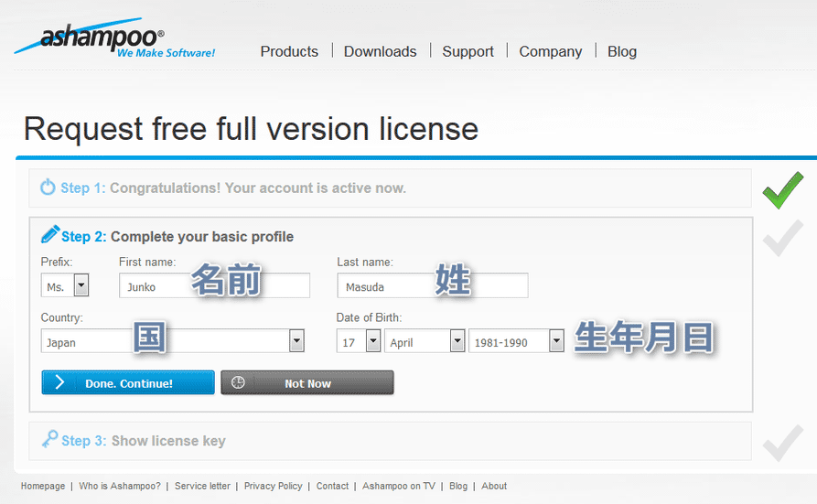The height and width of the screenshot is (504, 817).
Task: Click the pencil icon beside Step 2
Action: [x=50, y=234]
